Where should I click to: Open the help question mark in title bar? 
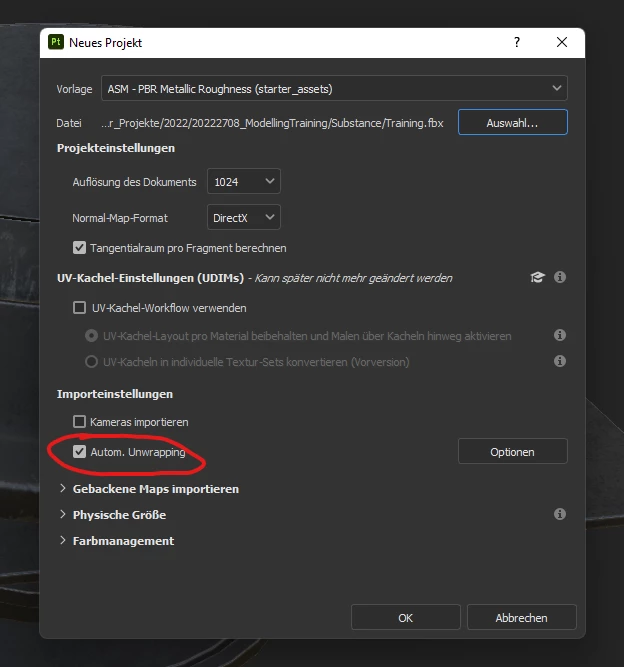[x=517, y=42]
